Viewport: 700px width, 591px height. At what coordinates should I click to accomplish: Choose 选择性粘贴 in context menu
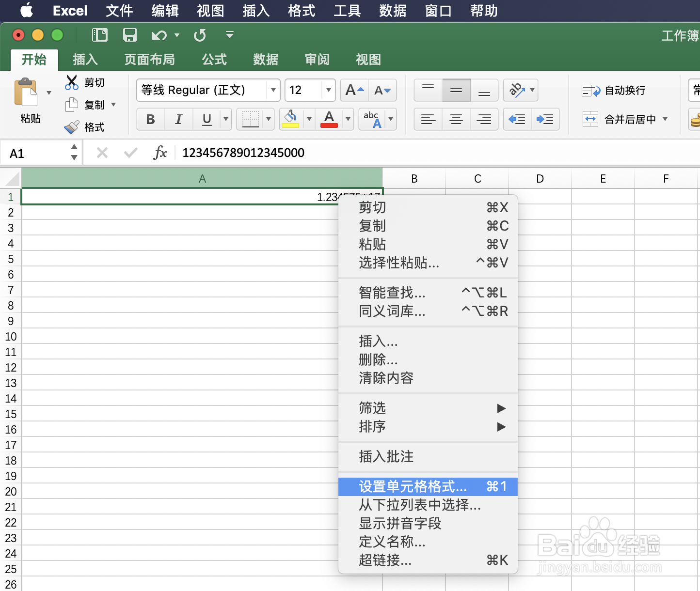coord(428,263)
